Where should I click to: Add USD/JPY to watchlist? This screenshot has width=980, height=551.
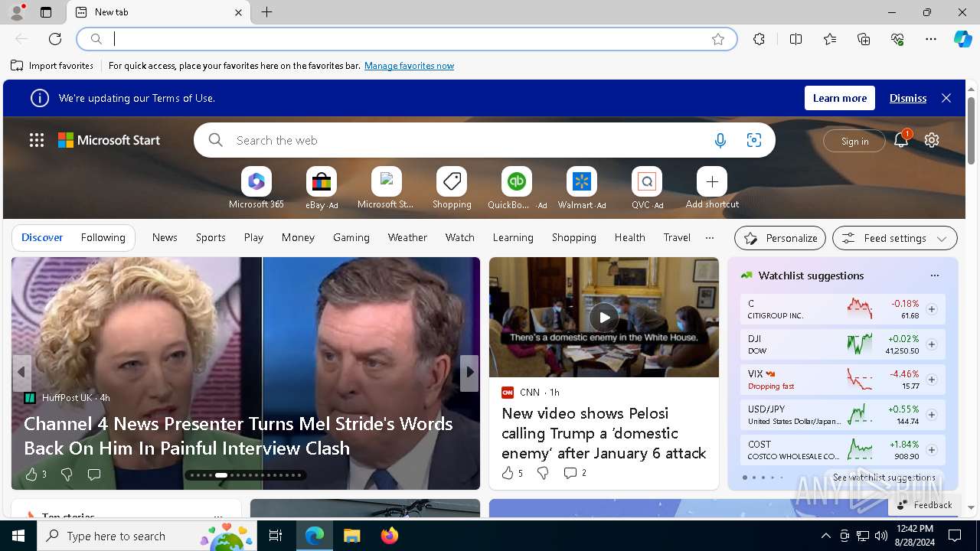(x=932, y=415)
